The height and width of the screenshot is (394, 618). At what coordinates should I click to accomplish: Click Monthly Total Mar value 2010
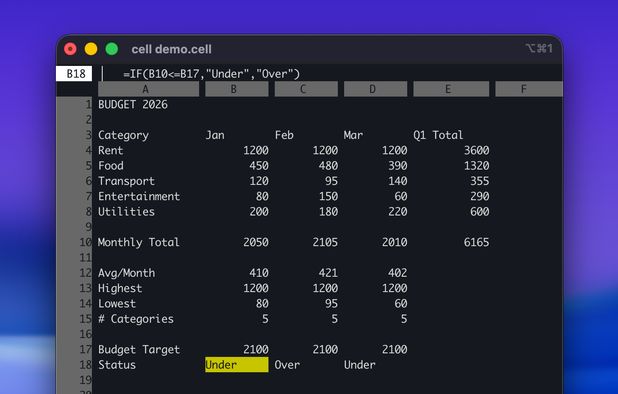395,242
